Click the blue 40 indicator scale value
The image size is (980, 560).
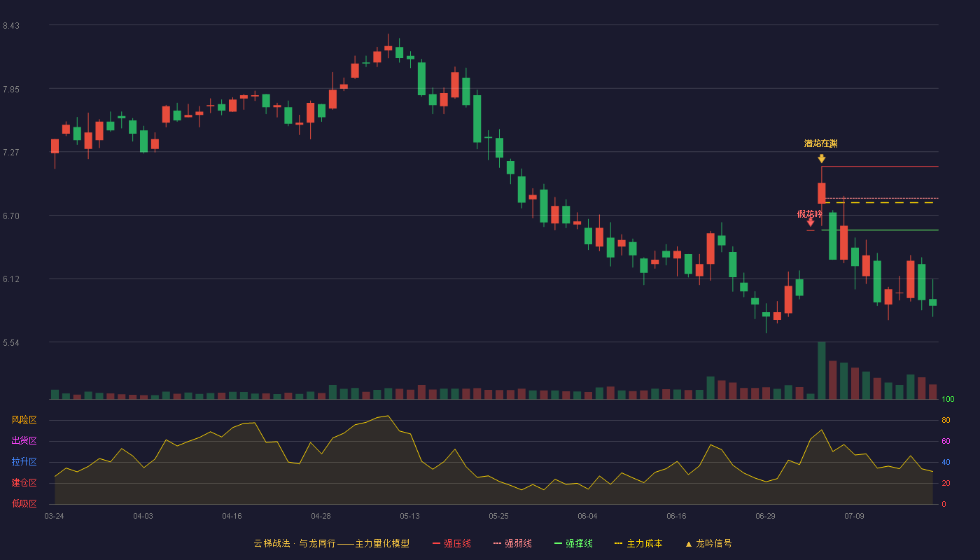[946, 463]
